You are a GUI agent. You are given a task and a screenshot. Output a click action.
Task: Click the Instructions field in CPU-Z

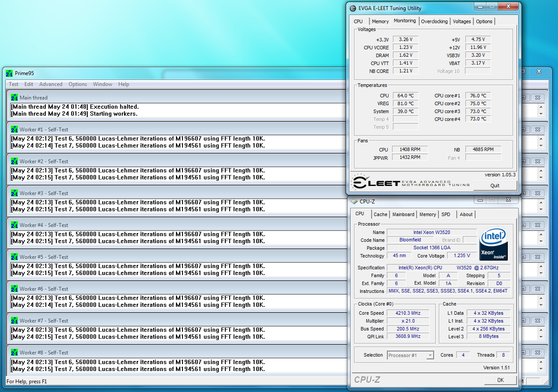tap(448, 291)
